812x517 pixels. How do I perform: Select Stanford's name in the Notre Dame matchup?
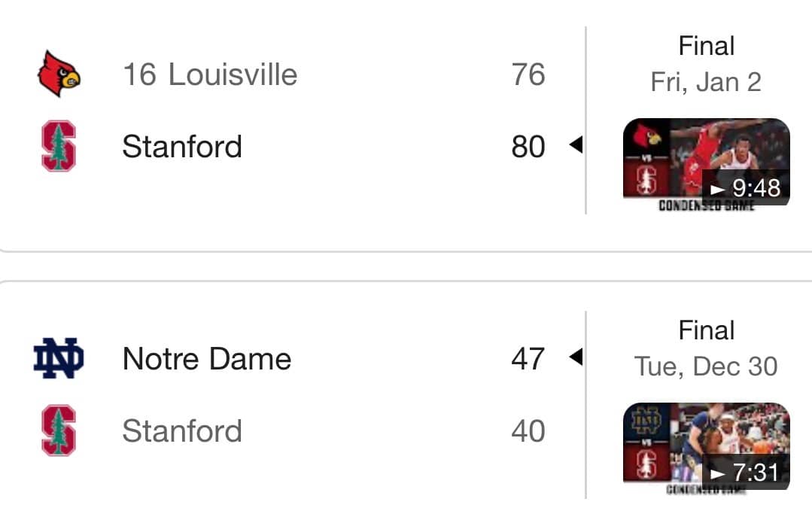(x=182, y=431)
